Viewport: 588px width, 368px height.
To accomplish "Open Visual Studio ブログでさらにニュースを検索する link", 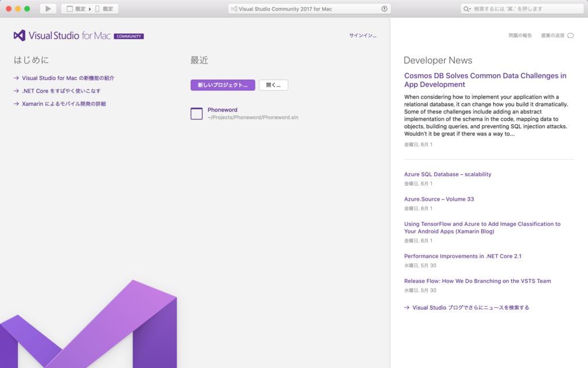I will (471, 308).
